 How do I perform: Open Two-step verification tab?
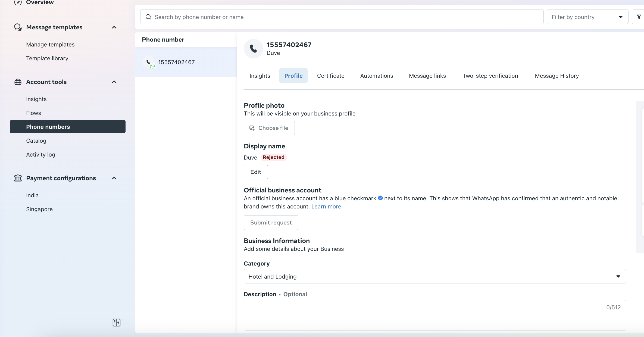pos(490,76)
